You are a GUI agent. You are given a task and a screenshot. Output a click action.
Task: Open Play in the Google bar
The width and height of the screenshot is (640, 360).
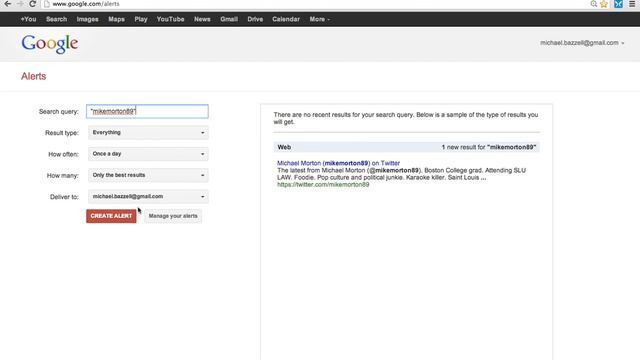coord(141,19)
